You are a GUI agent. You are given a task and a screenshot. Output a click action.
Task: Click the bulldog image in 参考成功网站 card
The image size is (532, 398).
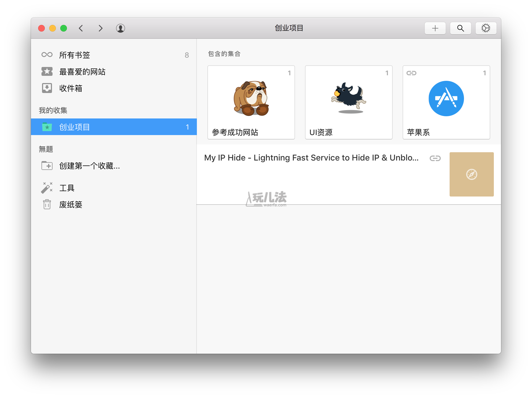click(251, 98)
